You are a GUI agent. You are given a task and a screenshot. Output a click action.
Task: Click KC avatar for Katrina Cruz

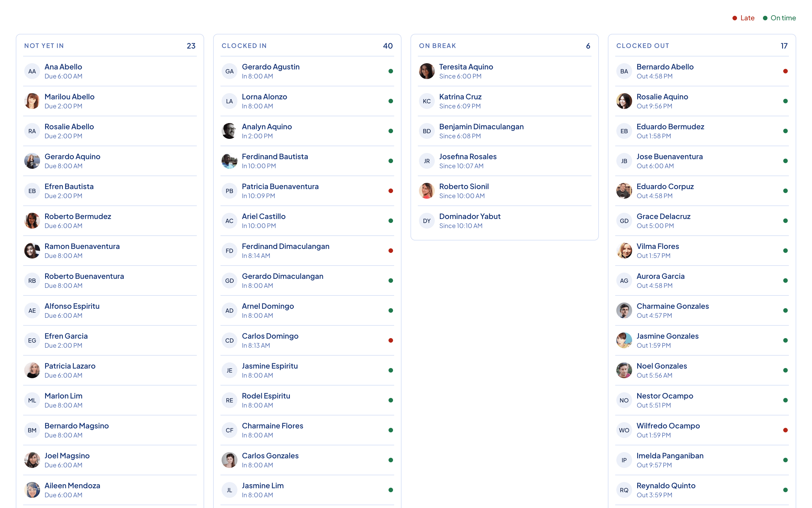coord(427,101)
